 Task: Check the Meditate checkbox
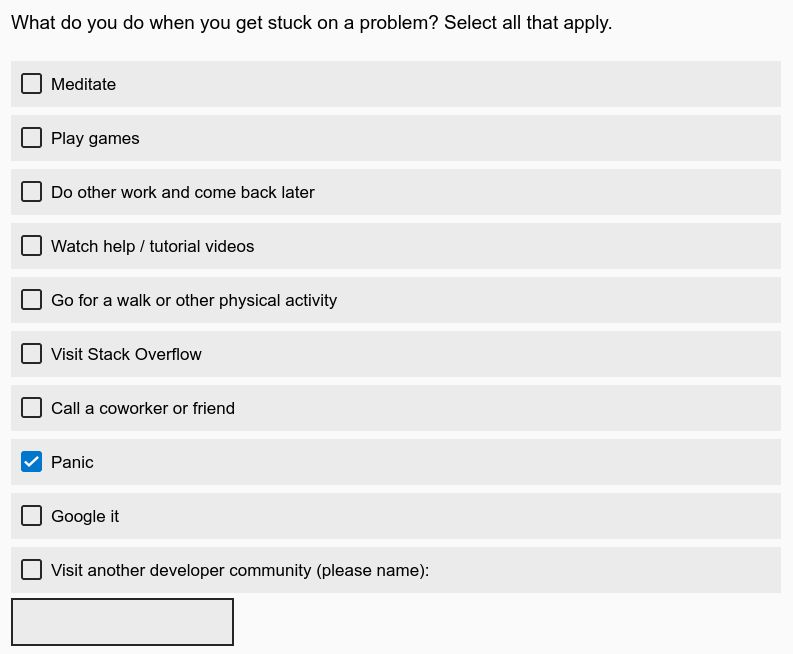[32, 84]
